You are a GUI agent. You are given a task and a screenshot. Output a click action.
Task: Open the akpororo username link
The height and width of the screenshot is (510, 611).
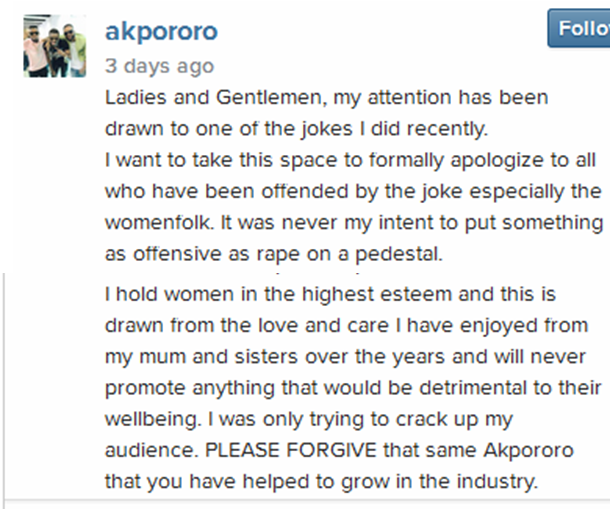pyautogui.click(x=161, y=31)
